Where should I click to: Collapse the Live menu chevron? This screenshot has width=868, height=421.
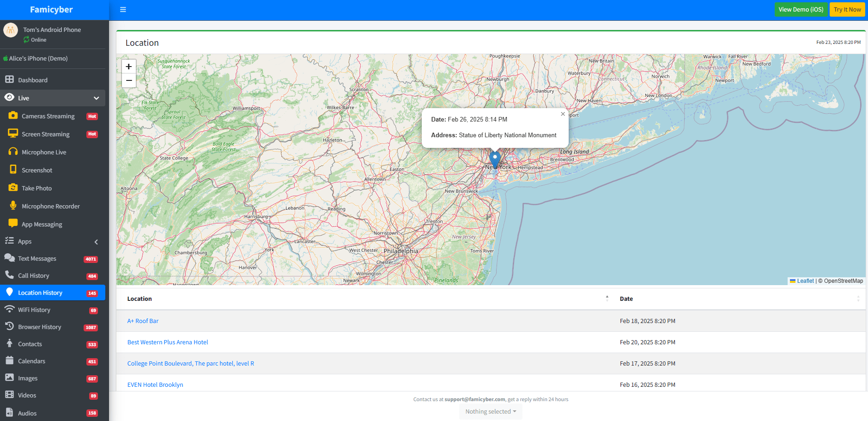pos(97,98)
